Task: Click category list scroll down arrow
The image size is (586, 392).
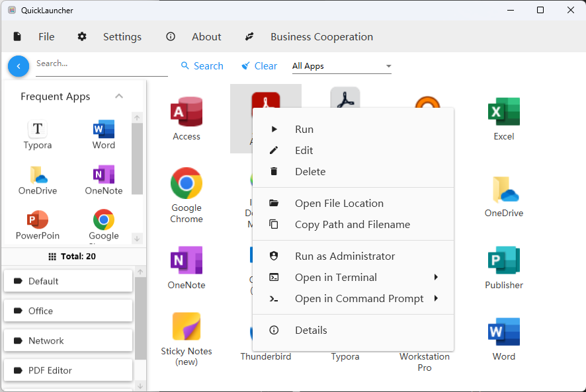Action: pyautogui.click(x=140, y=386)
